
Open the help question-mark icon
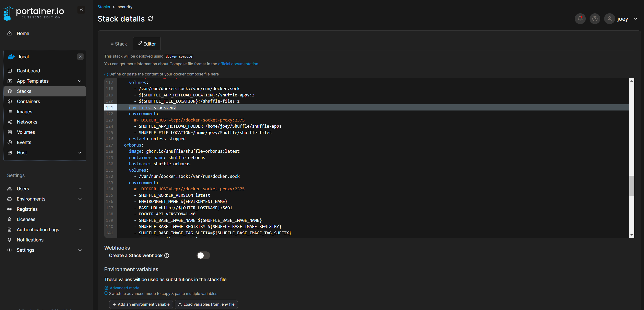[x=595, y=18]
